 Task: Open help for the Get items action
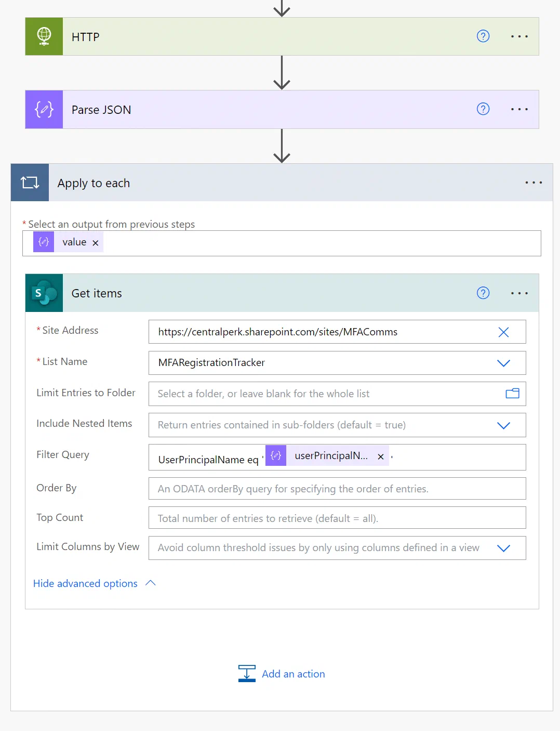coord(483,293)
